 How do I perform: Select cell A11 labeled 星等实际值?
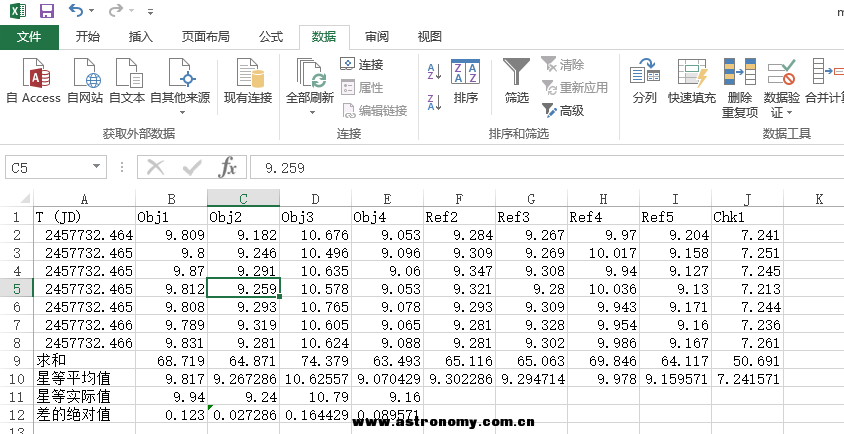pos(85,396)
